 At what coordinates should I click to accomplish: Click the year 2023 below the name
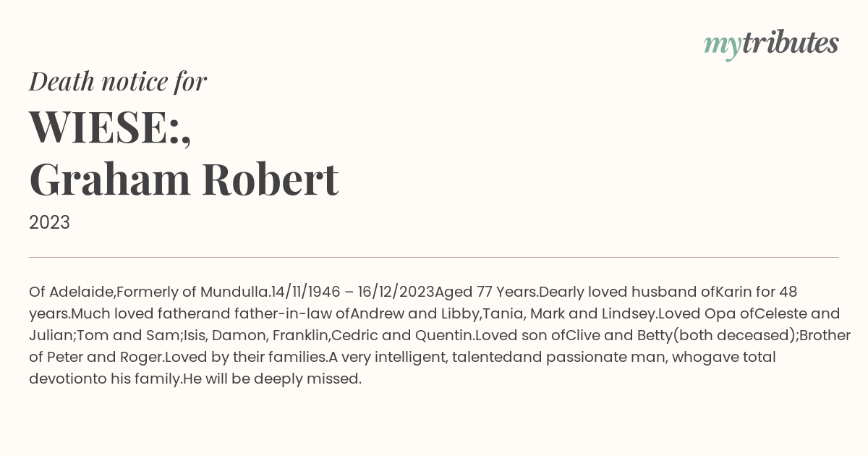(49, 223)
